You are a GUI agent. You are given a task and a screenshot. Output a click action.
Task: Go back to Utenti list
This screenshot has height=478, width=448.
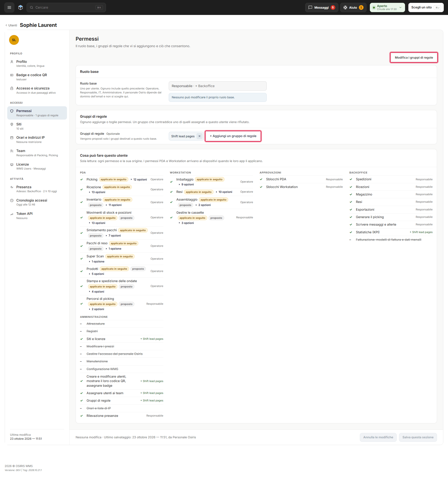[11, 25]
